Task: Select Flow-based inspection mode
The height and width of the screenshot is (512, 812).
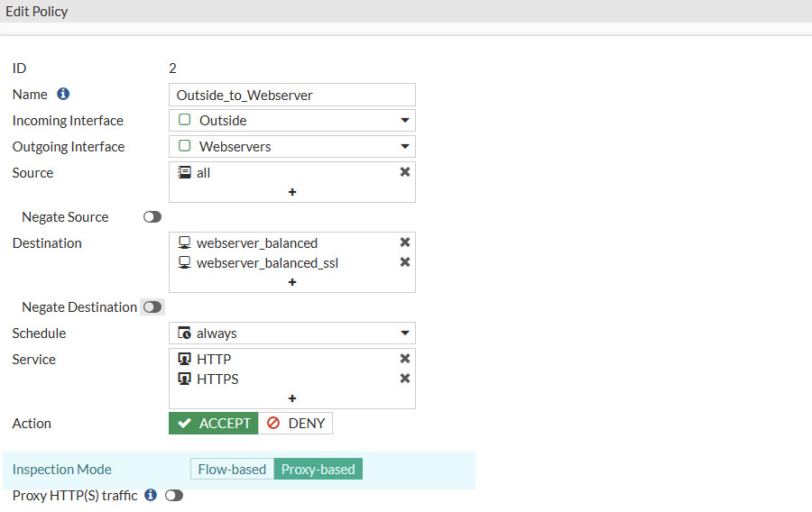Action: pos(232,469)
